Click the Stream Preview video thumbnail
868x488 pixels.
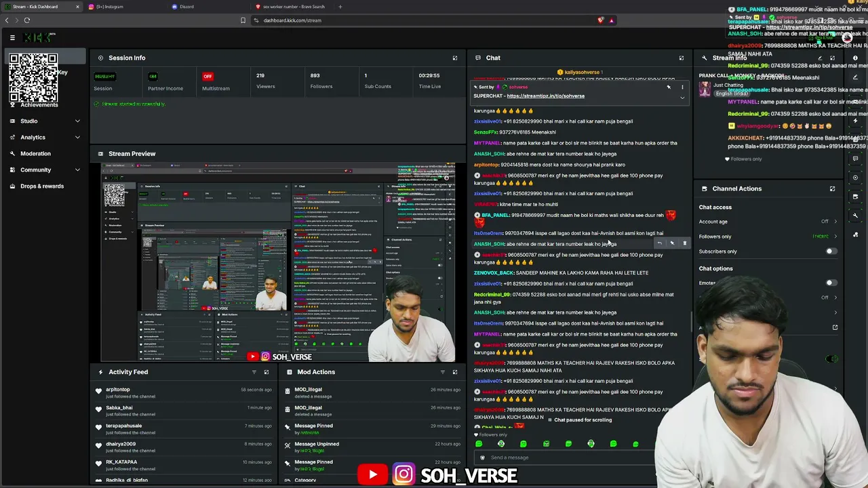pyautogui.click(x=278, y=263)
